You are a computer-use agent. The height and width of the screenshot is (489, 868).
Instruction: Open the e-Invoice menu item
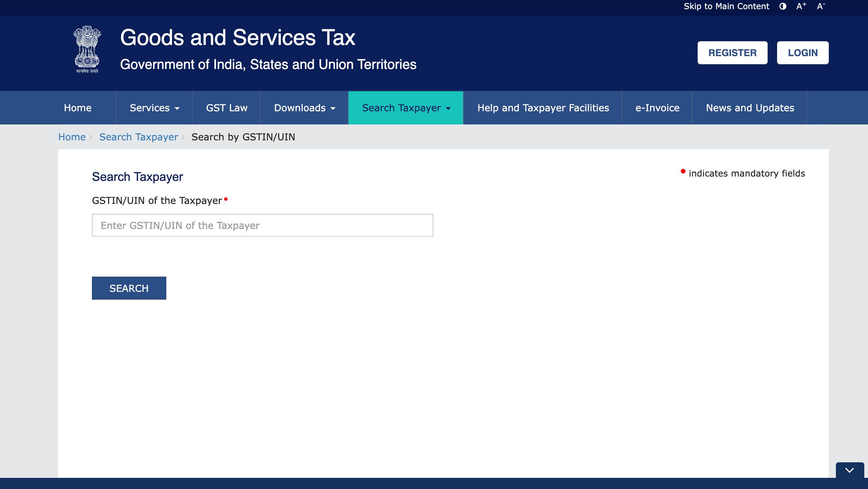tap(657, 108)
